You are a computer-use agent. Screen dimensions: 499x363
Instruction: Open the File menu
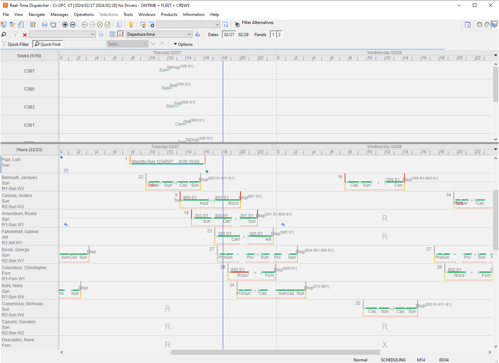6,15
